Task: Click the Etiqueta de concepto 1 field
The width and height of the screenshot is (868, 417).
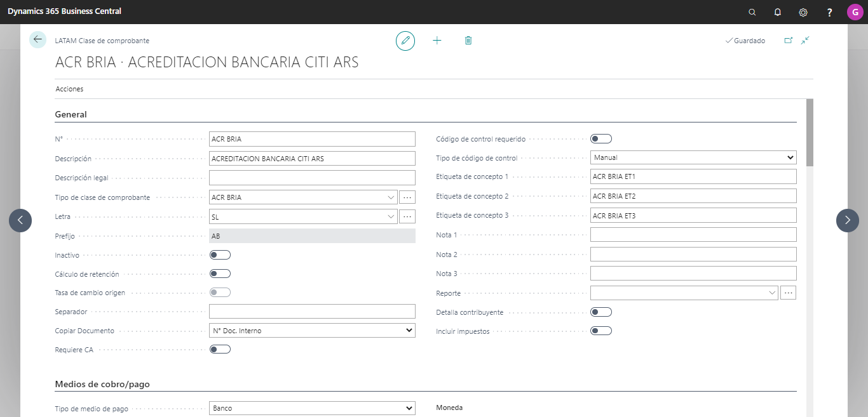Action: tap(693, 176)
